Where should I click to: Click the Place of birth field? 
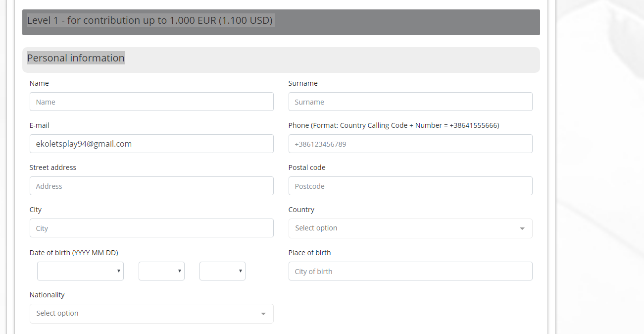[410, 271]
